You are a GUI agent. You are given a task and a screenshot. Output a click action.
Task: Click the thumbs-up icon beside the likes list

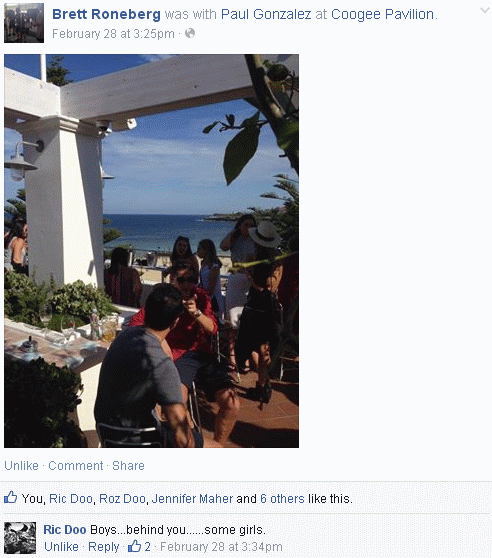[x=10, y=497]
